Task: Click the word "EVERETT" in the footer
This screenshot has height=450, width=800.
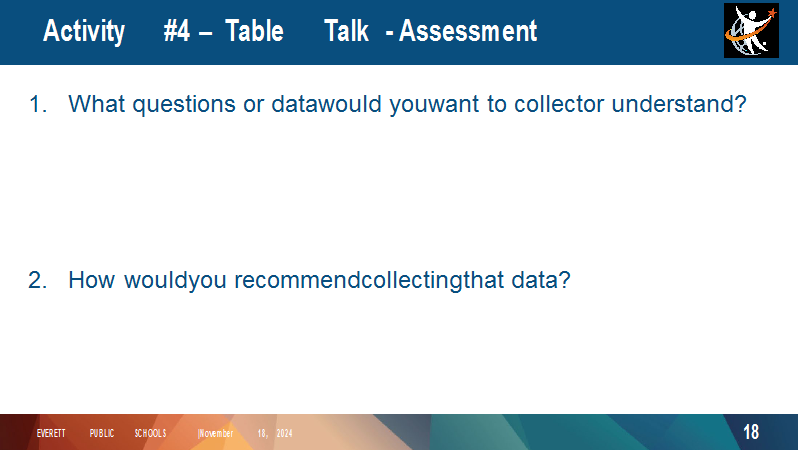Action: 51,433
